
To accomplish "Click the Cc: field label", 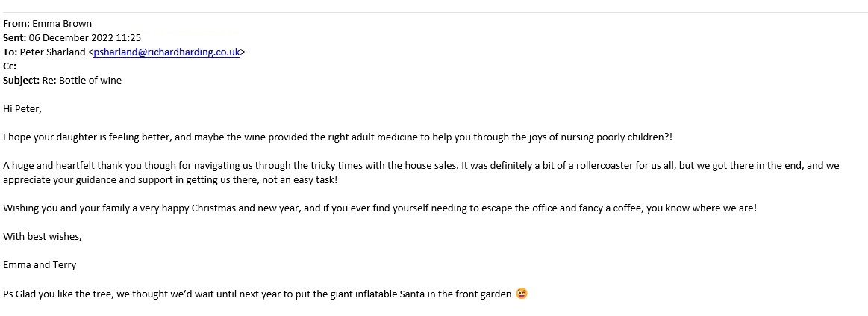I will click(10, 66).
